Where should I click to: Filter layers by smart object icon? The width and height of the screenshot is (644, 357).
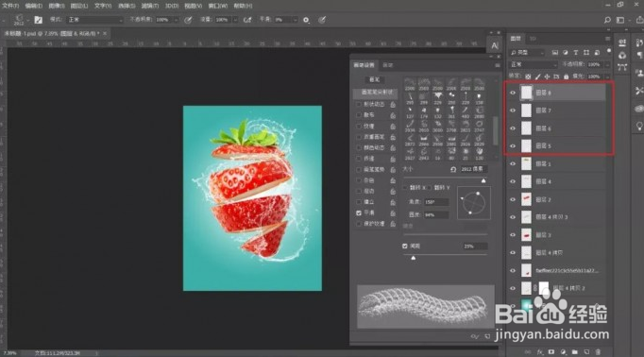[x=597, y=53]
